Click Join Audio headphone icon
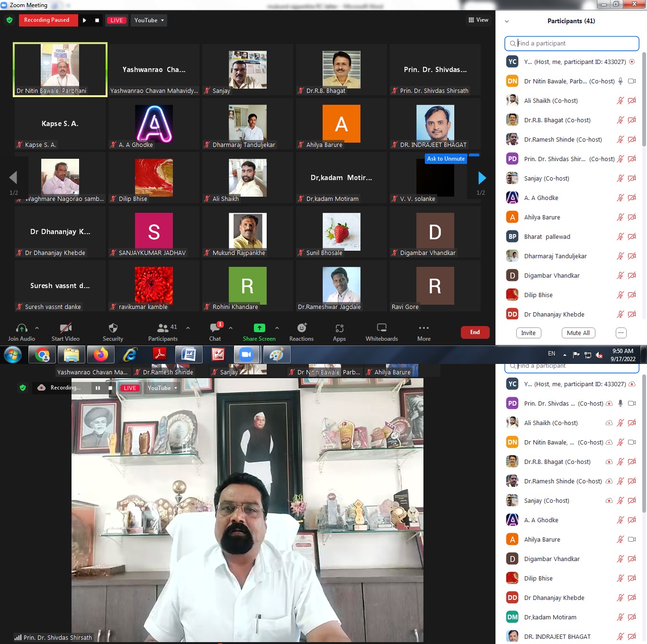Viewport: 647px width, 644px height. pyautogui.click(x=21, y=328)
